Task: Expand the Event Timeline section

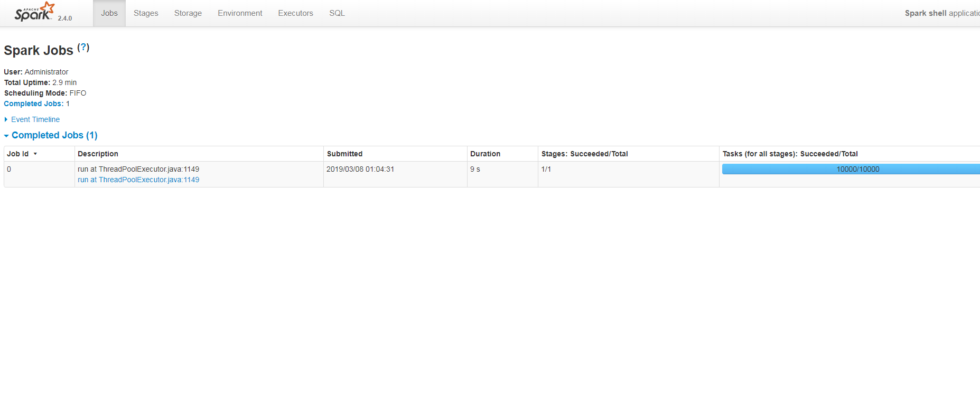Action: (x=32, y=119)
